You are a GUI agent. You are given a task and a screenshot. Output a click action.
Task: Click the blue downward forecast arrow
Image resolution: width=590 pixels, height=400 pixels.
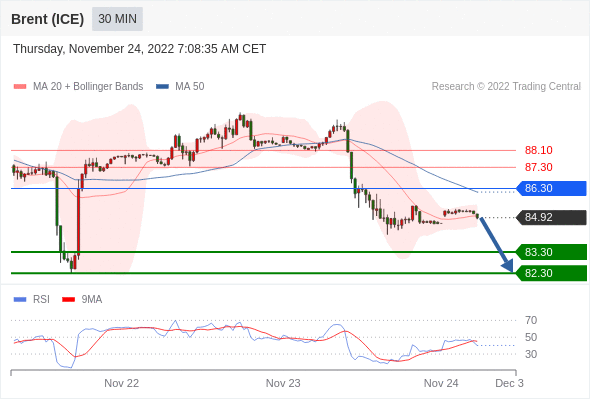click(497, 245)
